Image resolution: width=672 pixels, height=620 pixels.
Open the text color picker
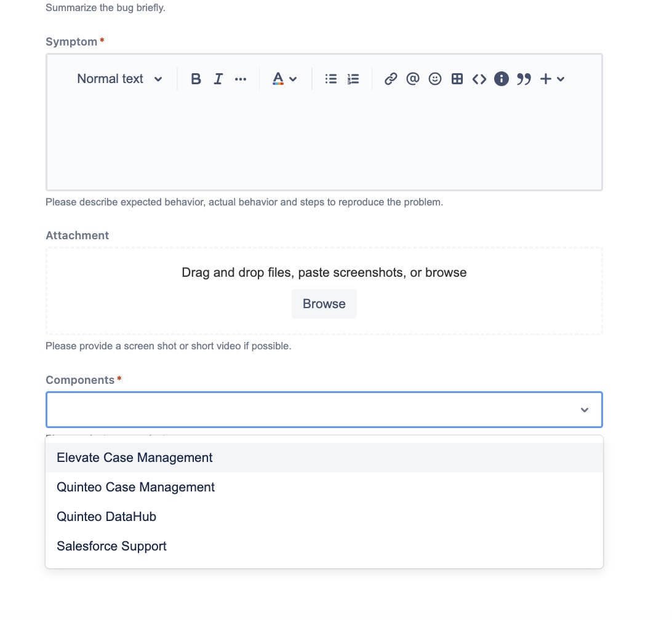pos(284,79)
